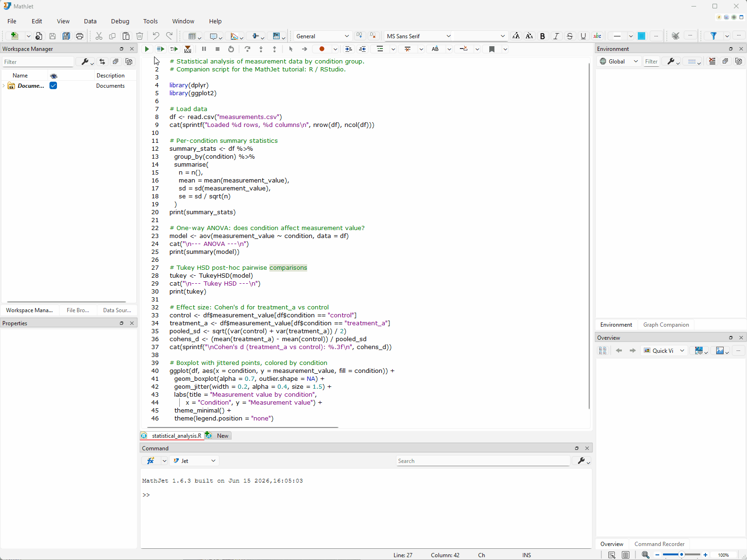Open the Jet language dropdown
747x560 pixels.
(x=194, y=461)
